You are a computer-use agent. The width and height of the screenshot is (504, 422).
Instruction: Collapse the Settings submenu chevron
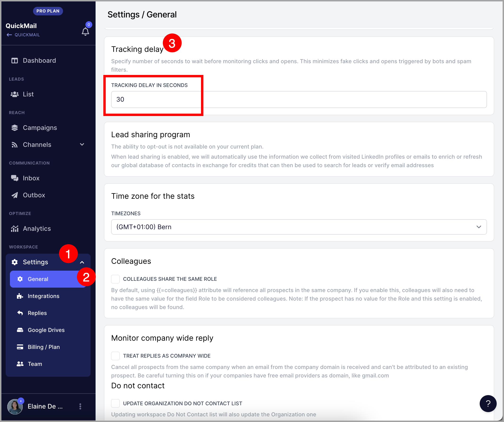[82, 262]
